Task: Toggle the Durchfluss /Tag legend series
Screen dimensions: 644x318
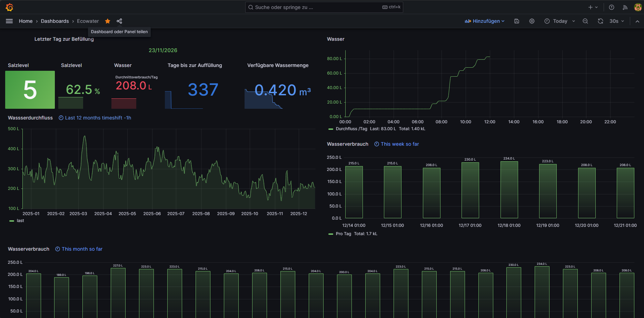Action: tap(351, 129)
